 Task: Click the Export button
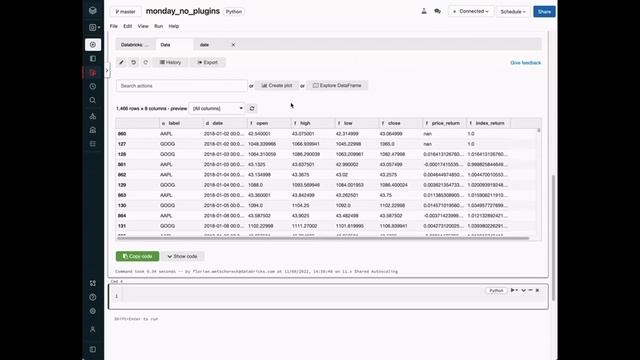pos(208,62)
